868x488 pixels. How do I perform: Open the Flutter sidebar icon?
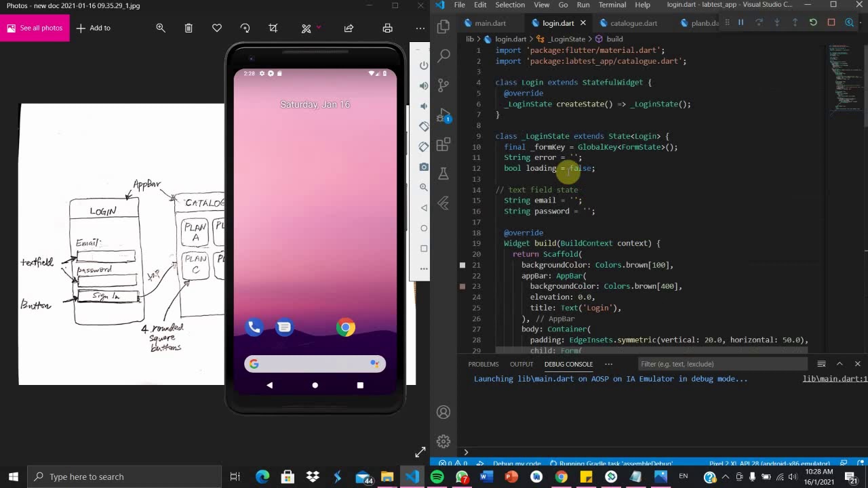(443, 203)
